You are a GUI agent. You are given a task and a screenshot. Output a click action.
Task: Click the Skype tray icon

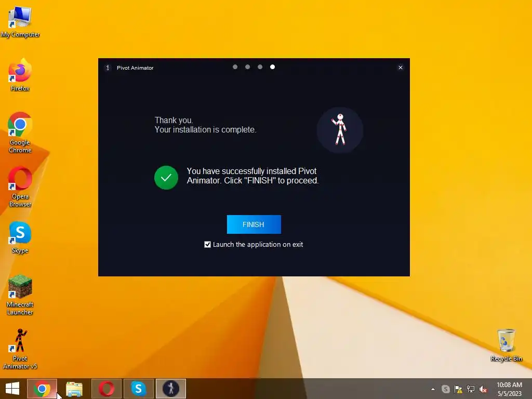445,389
